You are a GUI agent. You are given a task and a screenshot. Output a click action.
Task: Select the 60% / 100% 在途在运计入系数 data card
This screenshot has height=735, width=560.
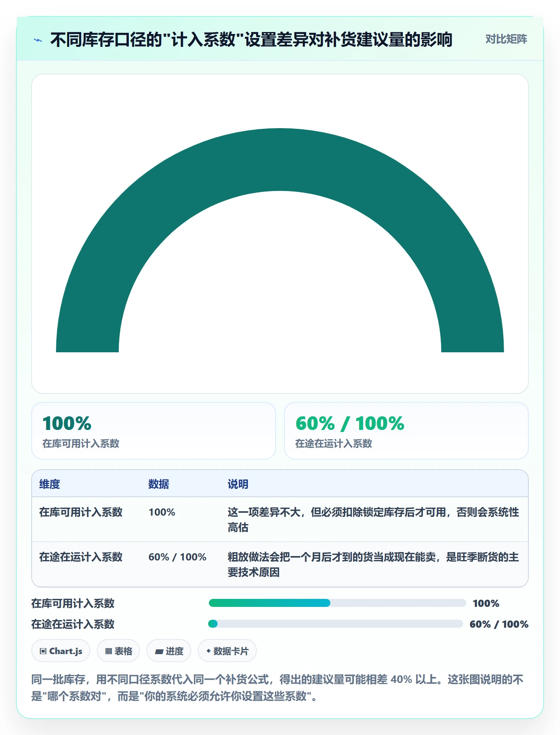click(406, 431)
